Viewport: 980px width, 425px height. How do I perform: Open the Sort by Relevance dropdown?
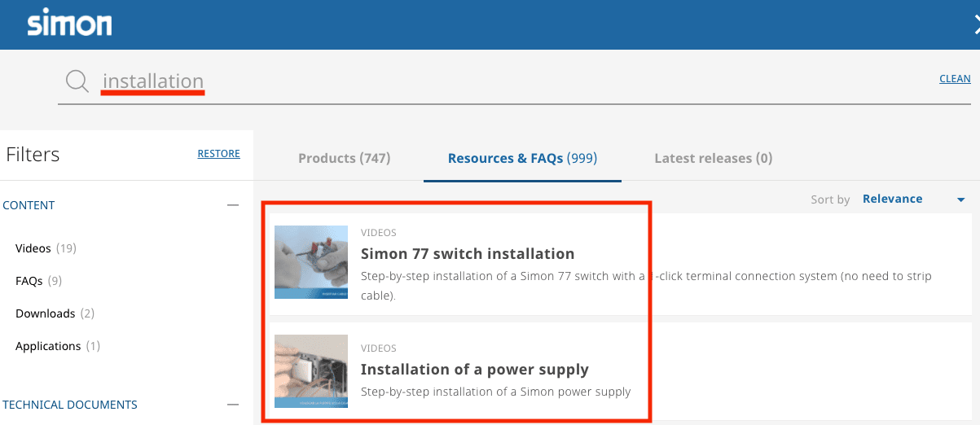click(x=912, y=199)
